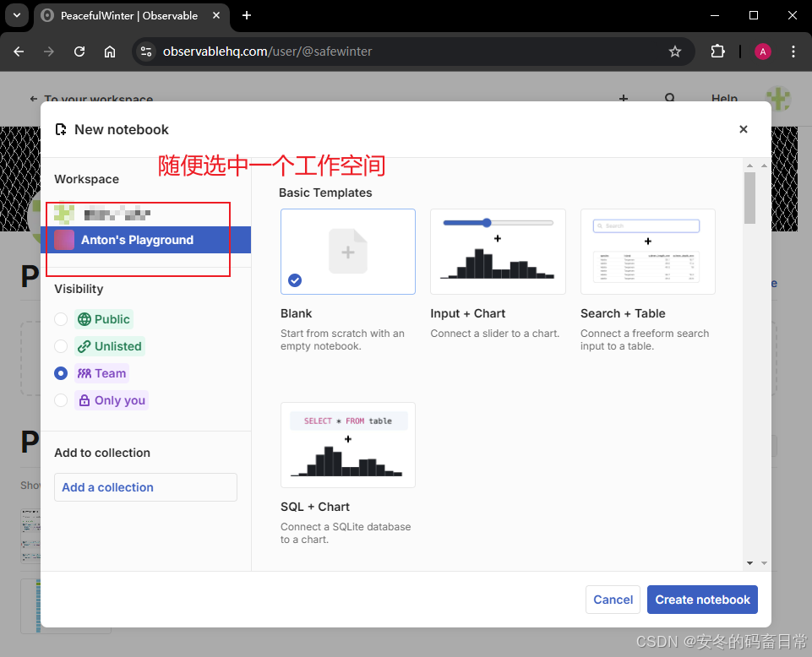Go back in browser history
The height and width of the screenshot is (657, 812).
click(x=19, y=52)
